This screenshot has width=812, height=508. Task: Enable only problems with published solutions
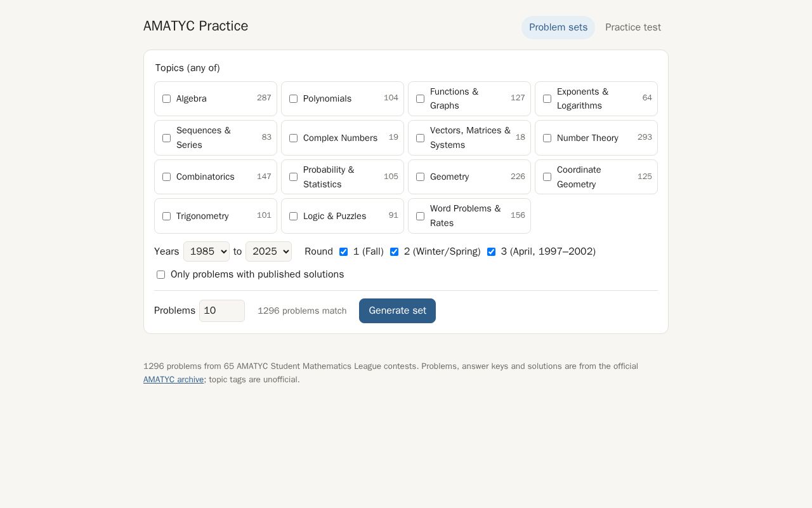coord(160,274)
